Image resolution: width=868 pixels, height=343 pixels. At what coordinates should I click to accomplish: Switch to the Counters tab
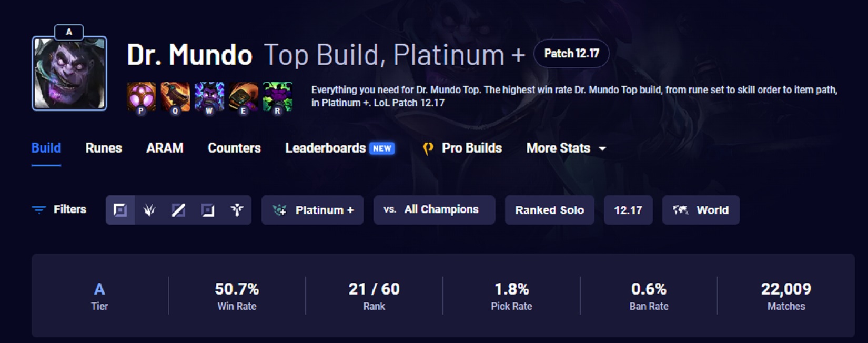[234, 148]
